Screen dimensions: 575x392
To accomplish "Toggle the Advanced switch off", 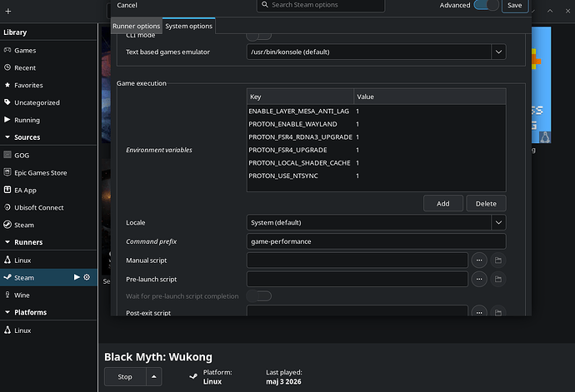I will click(x=487, y=5).
